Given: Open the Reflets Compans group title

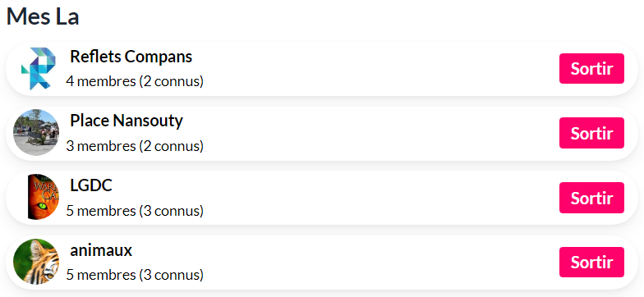Looking at the screenshot, I should pyautogui.click(x=131, y=57).
